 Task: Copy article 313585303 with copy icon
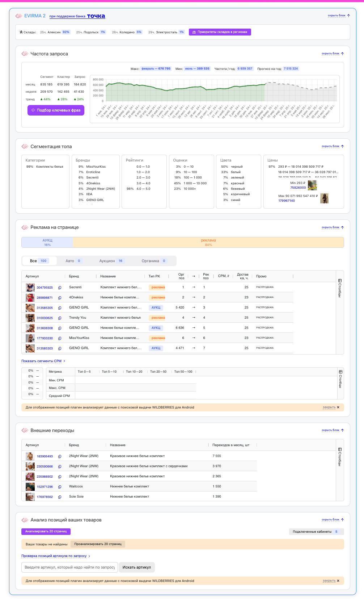60,348
